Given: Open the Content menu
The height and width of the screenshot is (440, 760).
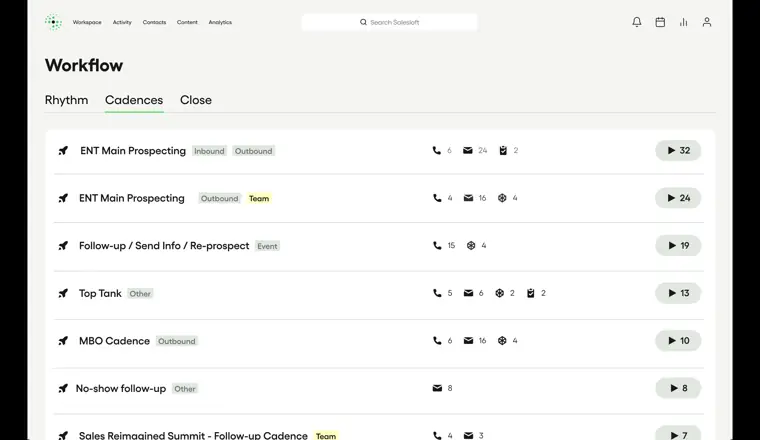Looking at the screenshot, I should click(x=187, y=22).
